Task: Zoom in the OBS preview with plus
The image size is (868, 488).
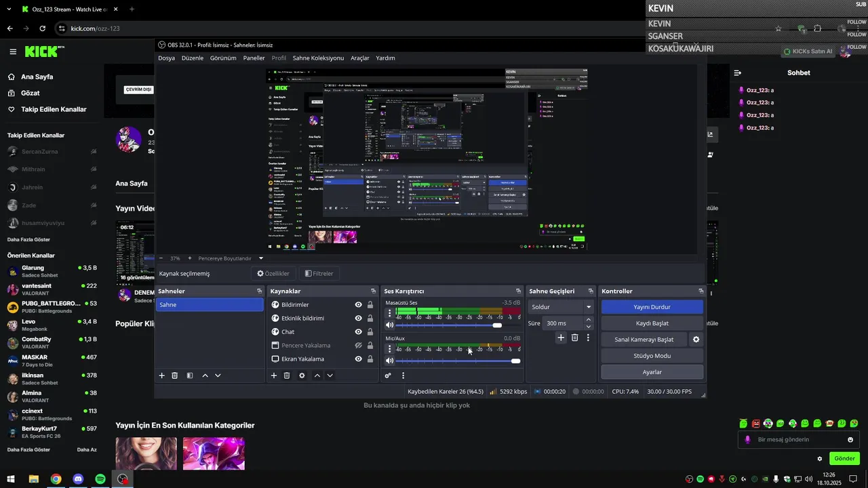Action: 190,258
